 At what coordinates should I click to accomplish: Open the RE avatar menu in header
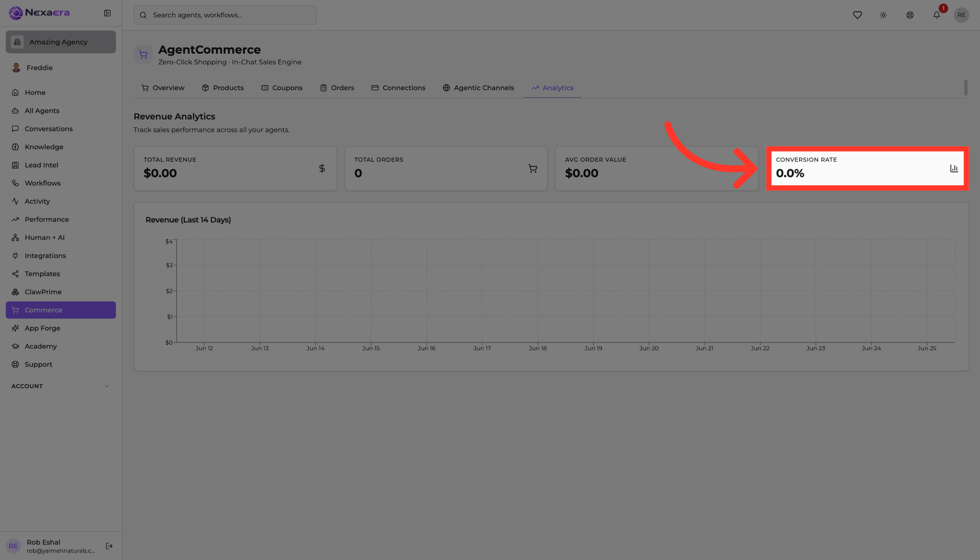click(x=961, y=15)
